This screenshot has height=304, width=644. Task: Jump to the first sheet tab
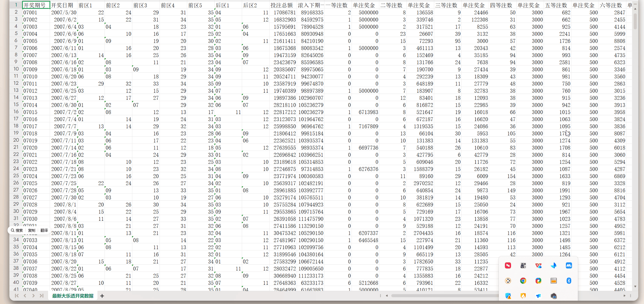click(x=17, y=296)
